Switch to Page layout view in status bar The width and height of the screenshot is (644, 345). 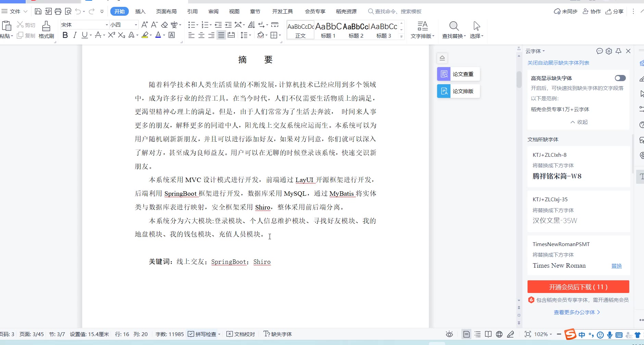[x=466, y=334]
